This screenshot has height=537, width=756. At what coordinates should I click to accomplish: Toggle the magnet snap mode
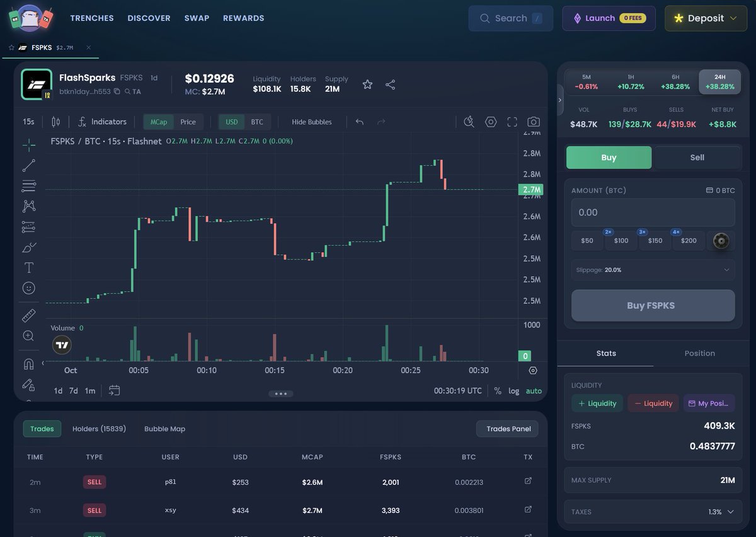pyautogui.click(x=29, y=364)
